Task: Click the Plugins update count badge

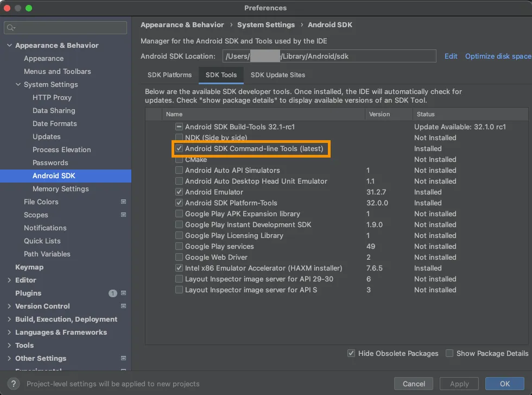Action: (x=113, y=293)
